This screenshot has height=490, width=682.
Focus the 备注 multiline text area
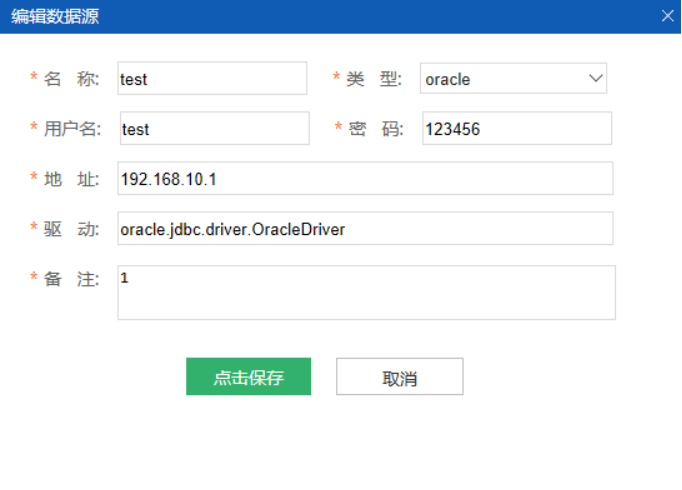(366, 292)
